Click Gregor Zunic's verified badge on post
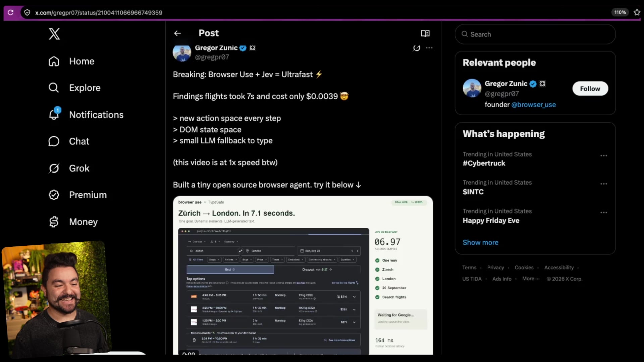The height and width of the screenshot is (362, 644). (x=243, y=48)
